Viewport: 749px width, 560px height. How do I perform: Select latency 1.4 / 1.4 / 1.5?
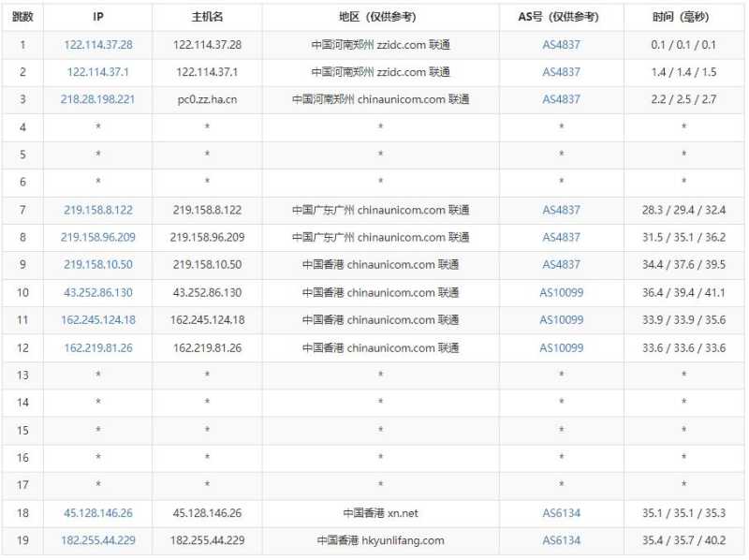683,72
